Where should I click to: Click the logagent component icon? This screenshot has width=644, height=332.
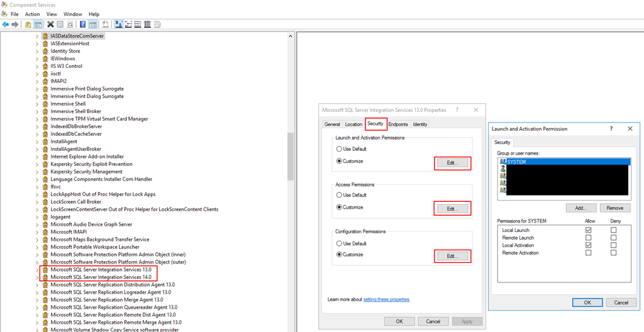(x=45, y=216)
